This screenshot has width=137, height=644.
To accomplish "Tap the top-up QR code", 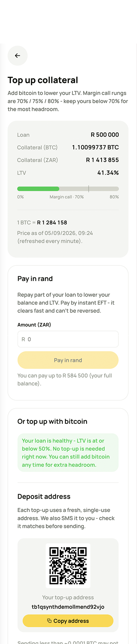I will (x=68, y=566).
